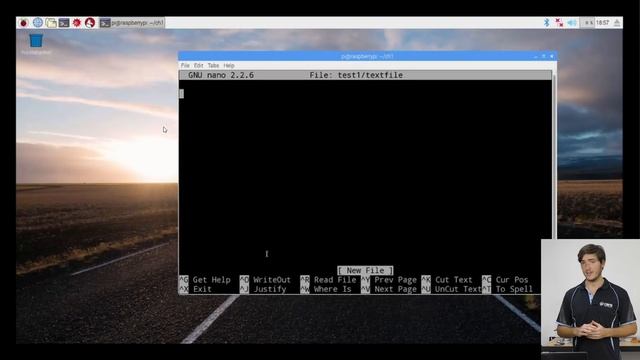The height and width of the screenshot is (360, 640).
Task: Minimize the terminal window
Action: [x=536, y=56]
